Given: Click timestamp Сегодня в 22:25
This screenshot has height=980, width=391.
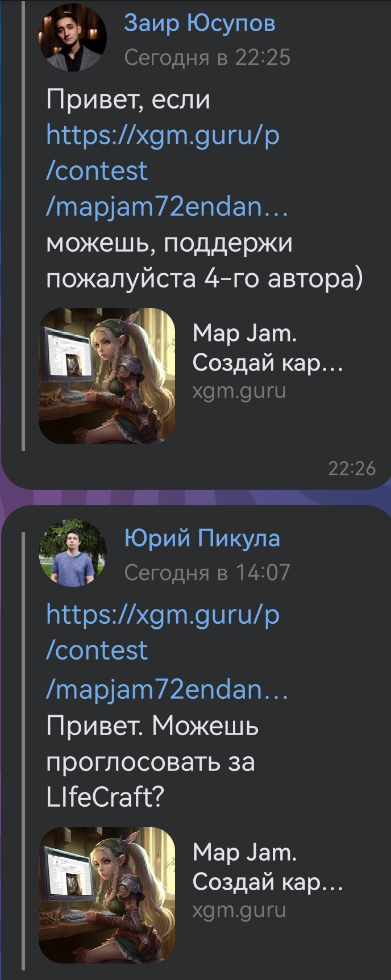Looking at the screenshot, I should tap(207, 57).
